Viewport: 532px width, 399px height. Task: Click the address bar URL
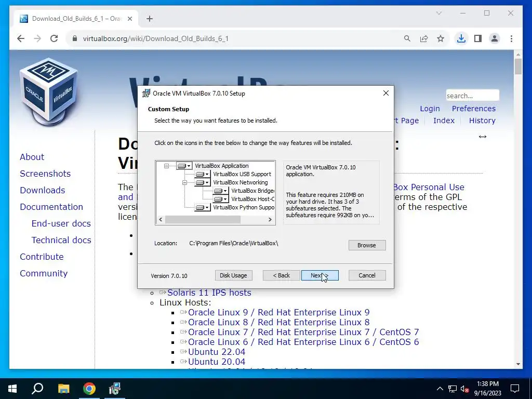click(x=156, y=38)
